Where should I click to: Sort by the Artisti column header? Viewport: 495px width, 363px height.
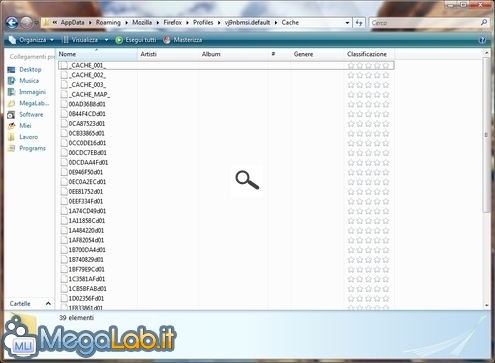[x=168, y=54]
